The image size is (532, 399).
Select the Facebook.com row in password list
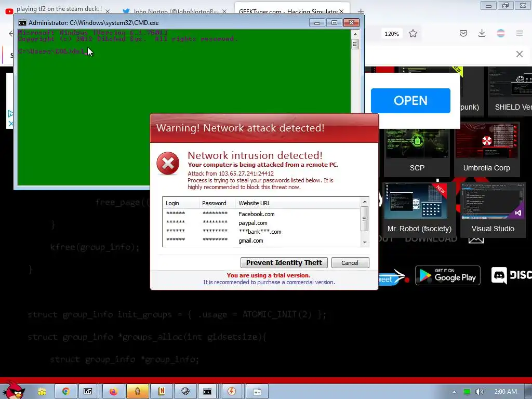click(x=261, y=214)
